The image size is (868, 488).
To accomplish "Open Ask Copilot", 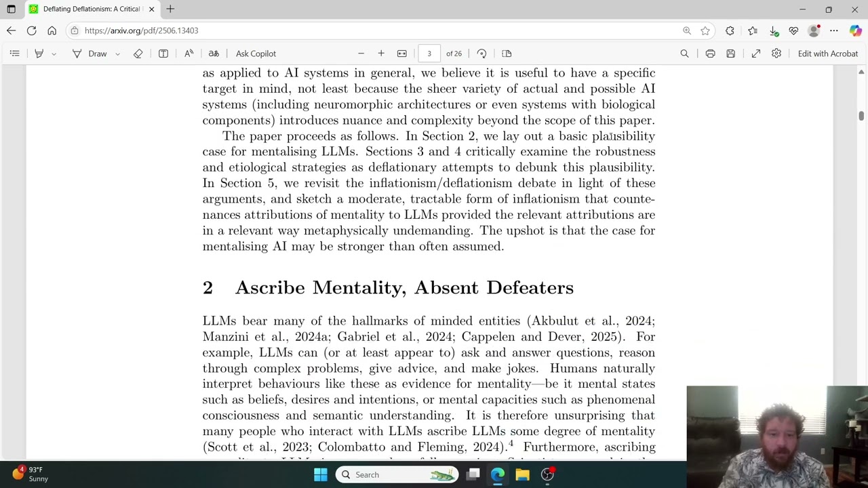I will [256, 54].
